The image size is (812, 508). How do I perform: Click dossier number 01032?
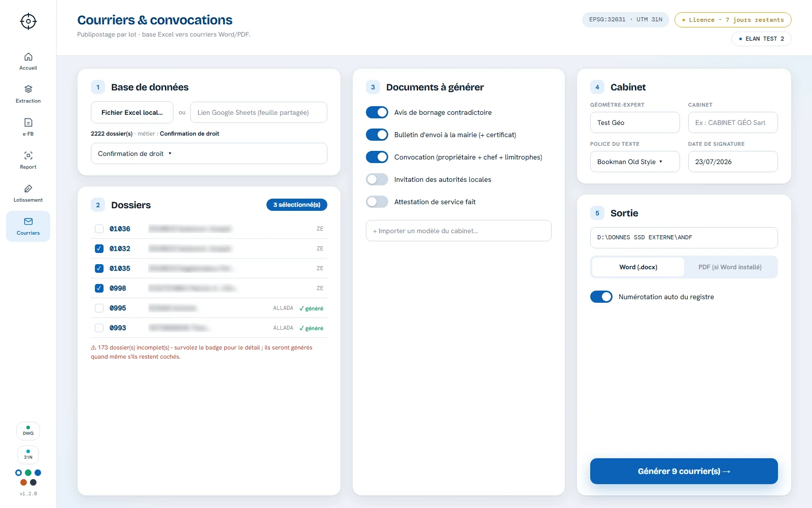click(x=120, y=249)
